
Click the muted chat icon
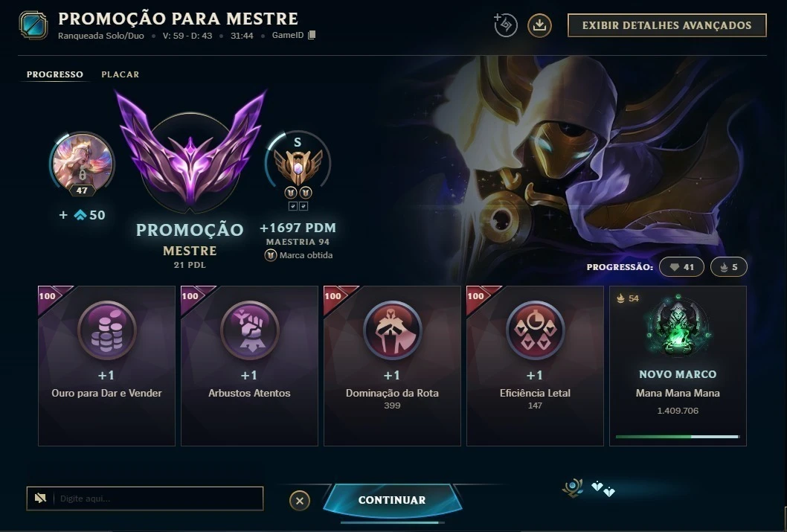click(x=40, y=498)
